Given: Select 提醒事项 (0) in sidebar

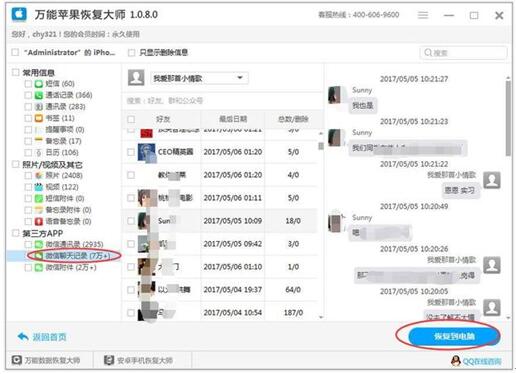Looking at the screenshot, I should (65, 129).
